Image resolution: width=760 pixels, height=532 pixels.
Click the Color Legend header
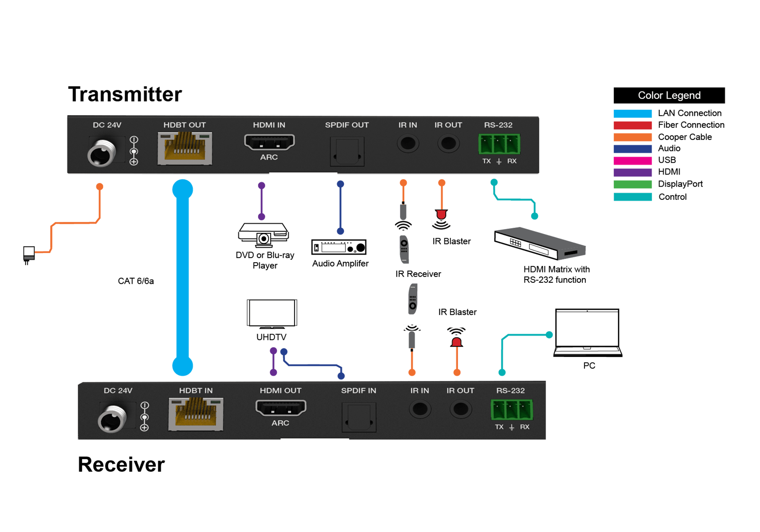[x=669, y=95]
